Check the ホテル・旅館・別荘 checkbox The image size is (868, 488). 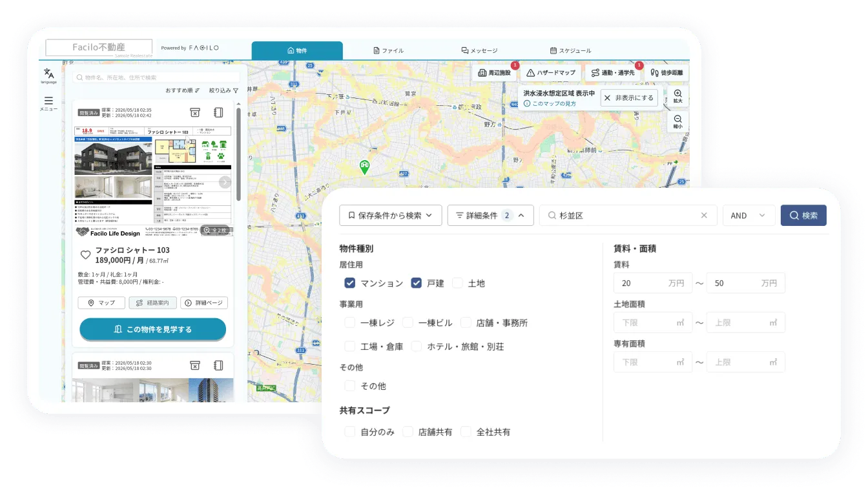coord(417,346)
